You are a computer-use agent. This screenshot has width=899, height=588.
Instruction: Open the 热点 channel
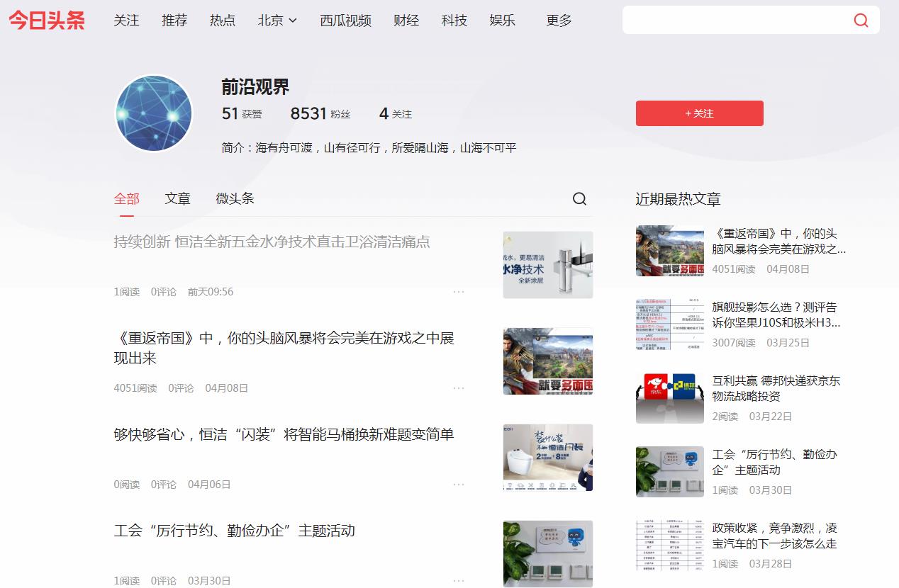(x=223, y=21)
